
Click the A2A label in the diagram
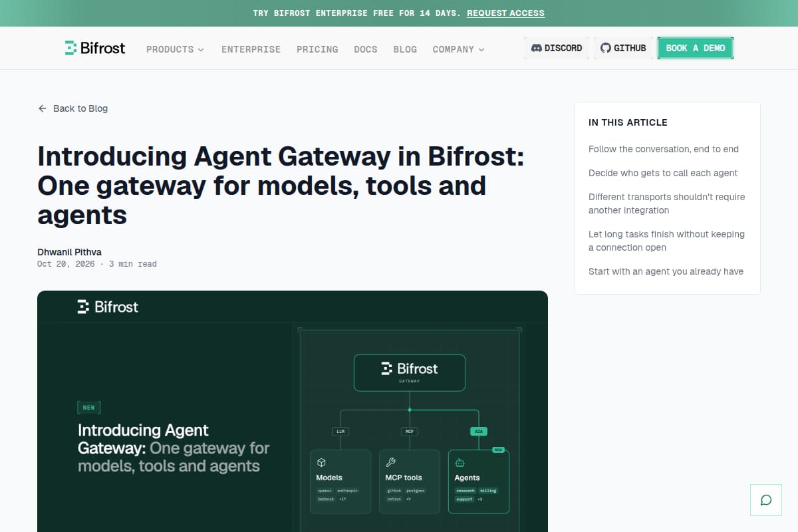coord(478,431)
